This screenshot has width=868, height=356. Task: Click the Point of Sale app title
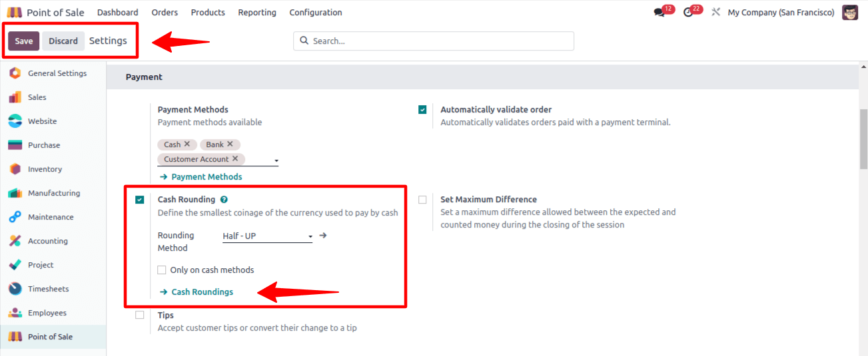55,13
